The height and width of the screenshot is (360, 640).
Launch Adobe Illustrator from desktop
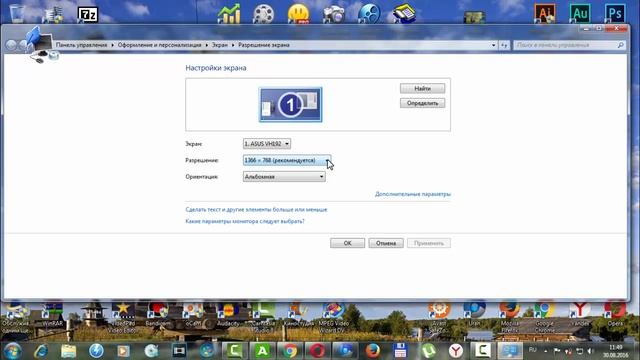[545, 13]
